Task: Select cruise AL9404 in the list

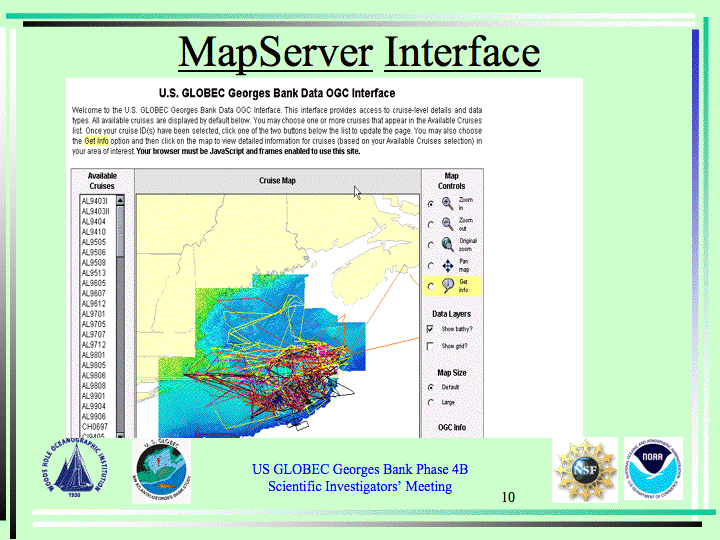Action: click(94, 221)
